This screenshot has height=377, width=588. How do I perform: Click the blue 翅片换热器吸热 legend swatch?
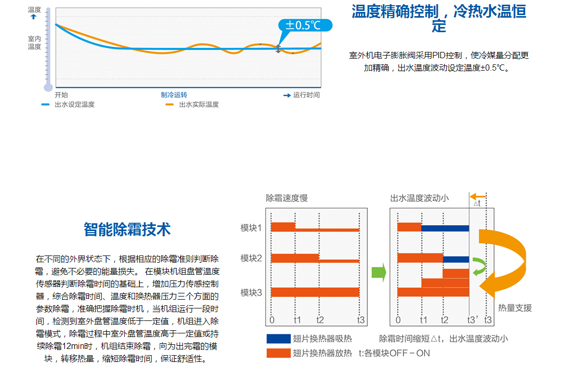[x=278, y=339]
